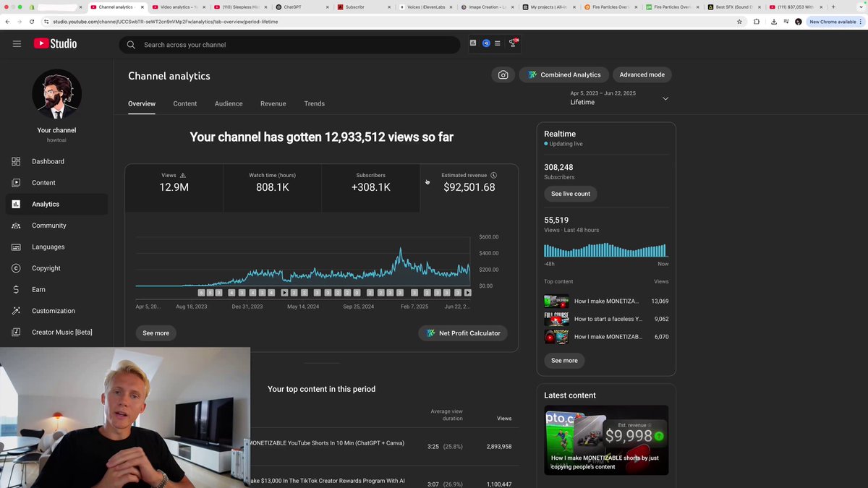Switch to the Audience tab
868x488 pixels.
[229, 103]
